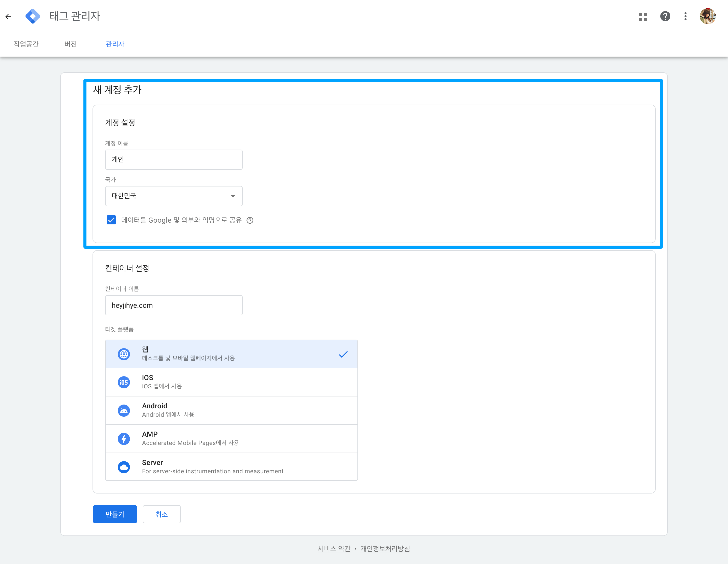Open the help question mark icon
The width and height of the screenshot is (728, 564).
point(665,16)
